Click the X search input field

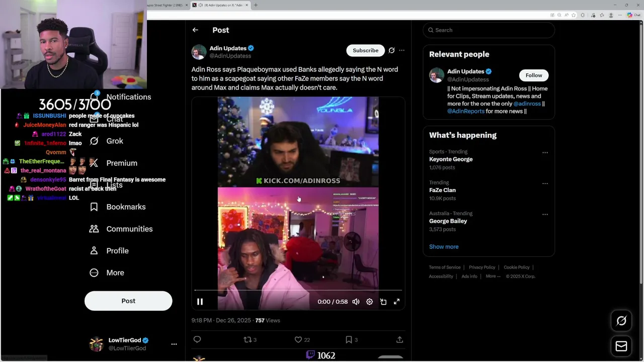[489, 30]
